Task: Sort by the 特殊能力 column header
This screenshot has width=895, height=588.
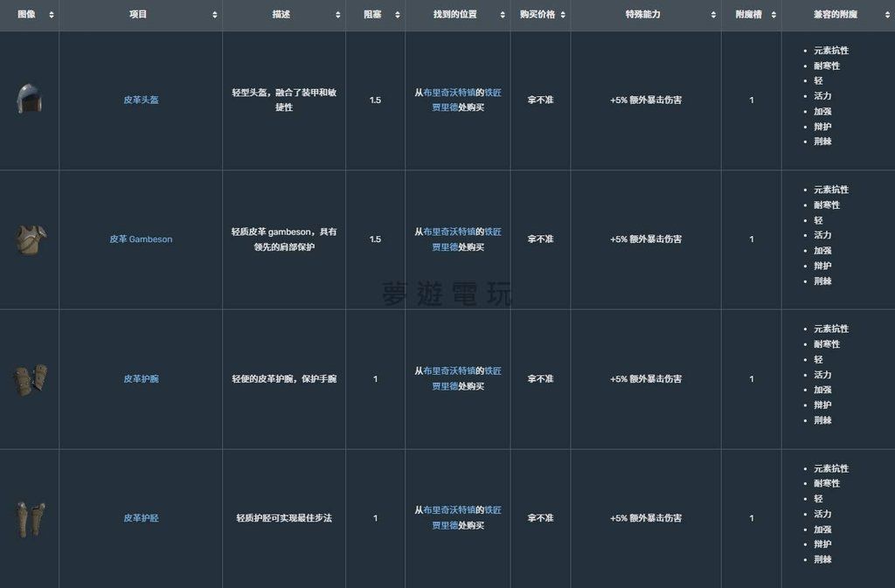Action: [x=714, y=15]
